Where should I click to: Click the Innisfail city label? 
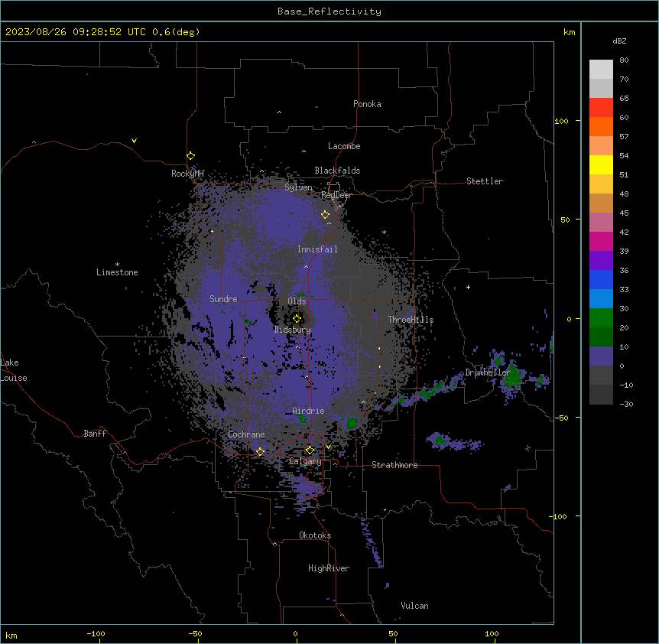point(317,249)
